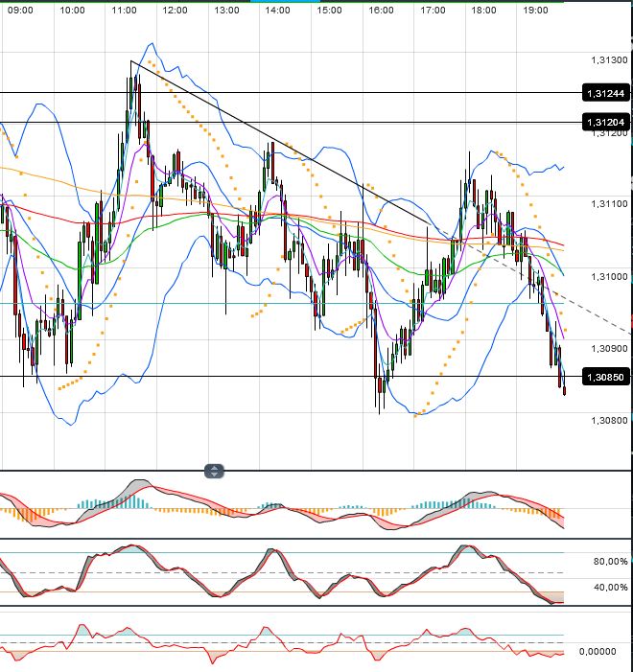Image resolution: width=633 pixels, height=672 pixels.
Task: Click the 10:00 time axis label
Action: [x=72, y=10]
